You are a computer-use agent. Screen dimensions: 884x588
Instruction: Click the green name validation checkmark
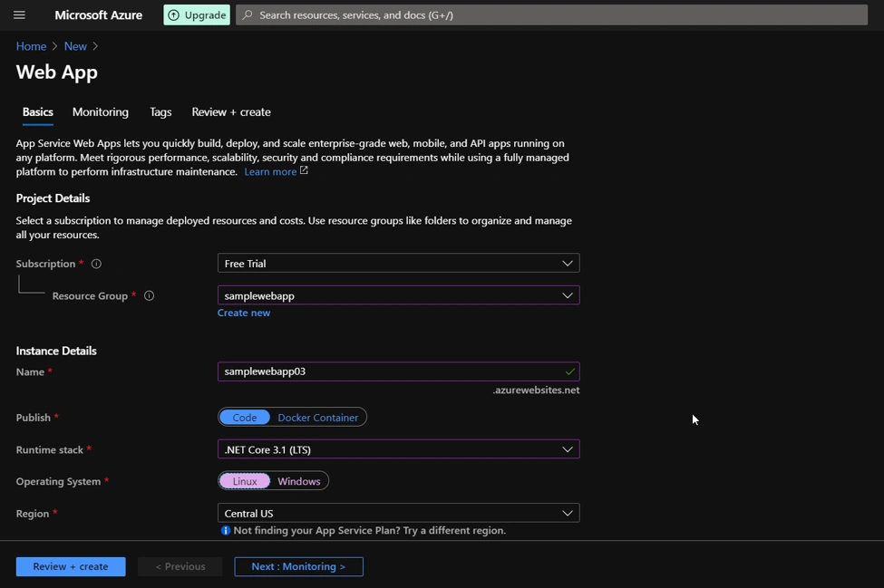[569, 371]
